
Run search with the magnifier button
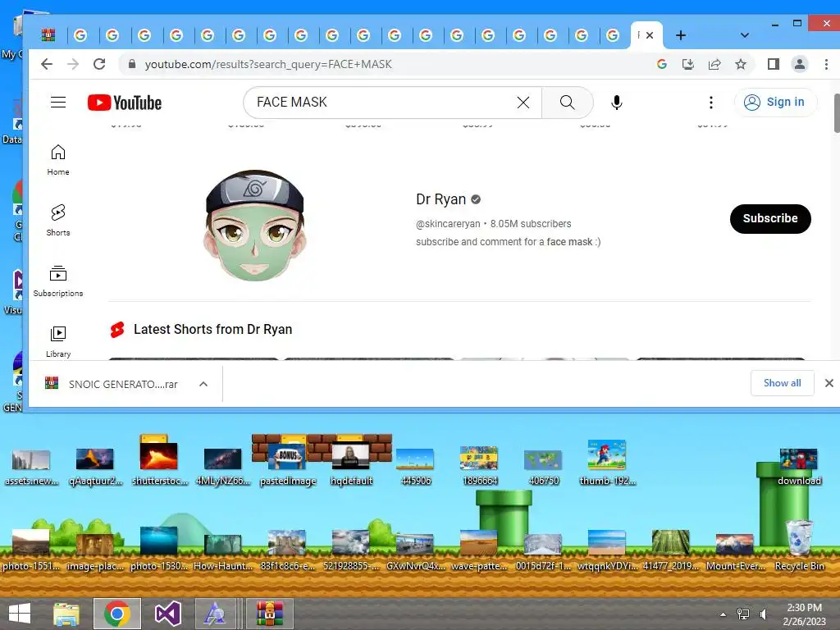tap(568, 103)
